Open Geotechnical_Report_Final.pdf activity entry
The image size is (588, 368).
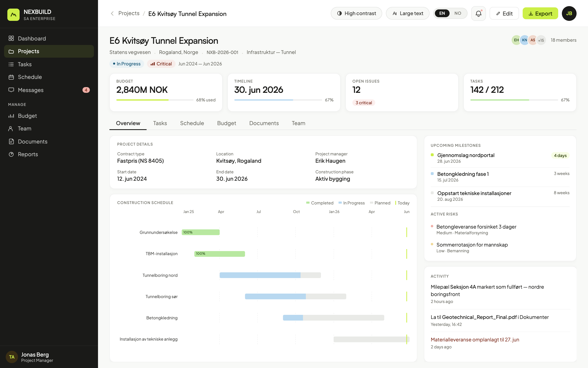(x=500, y=321)
